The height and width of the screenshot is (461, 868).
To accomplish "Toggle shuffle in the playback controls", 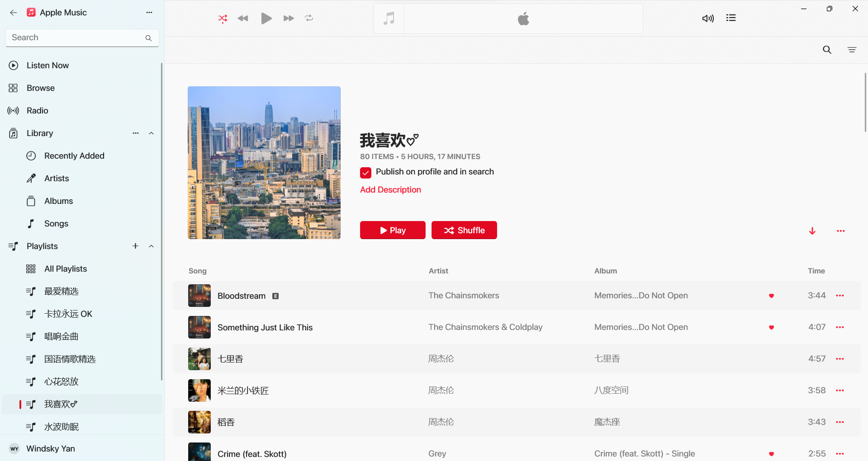I will [223, 19].
